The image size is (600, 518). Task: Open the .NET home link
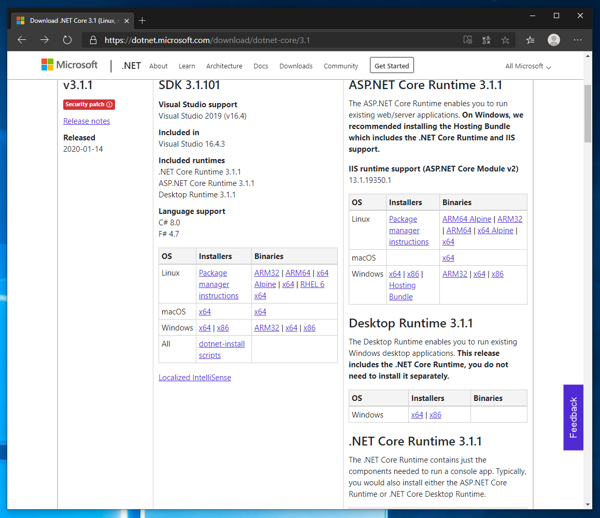pos(131,66)
